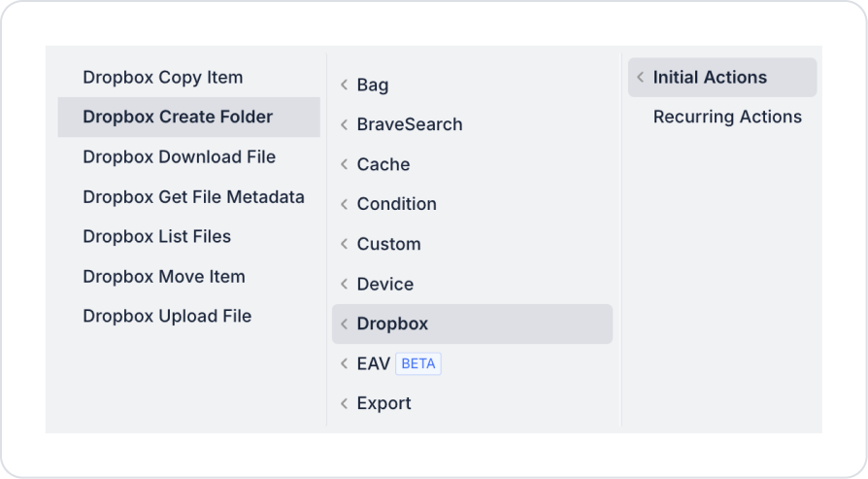Select Dropbox Upload File action
Viewport: 868px width, 479px height.
click(x=167, y=316)
